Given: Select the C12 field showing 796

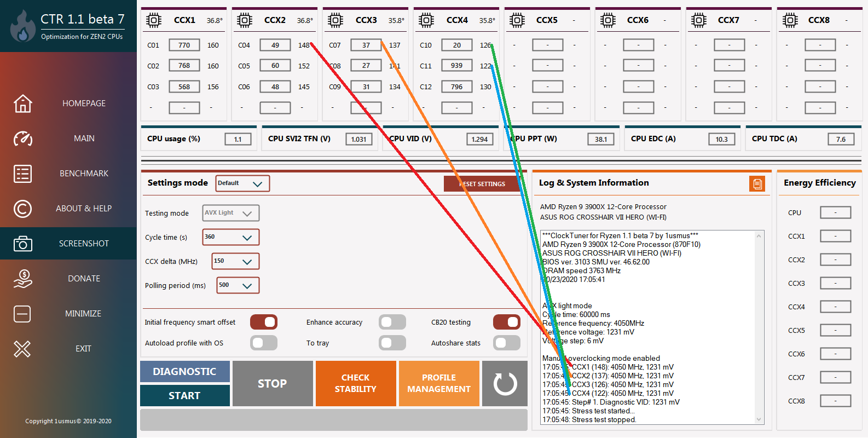Looking at the screenshot, I should coord(457,87).
